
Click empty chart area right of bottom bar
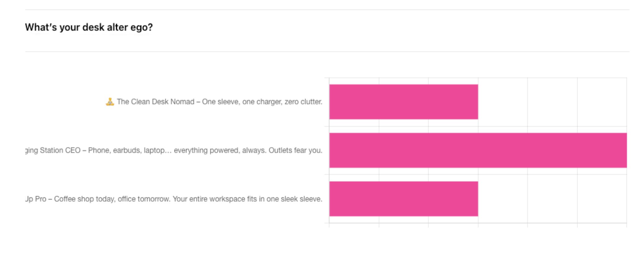click(x=552, y=199)
